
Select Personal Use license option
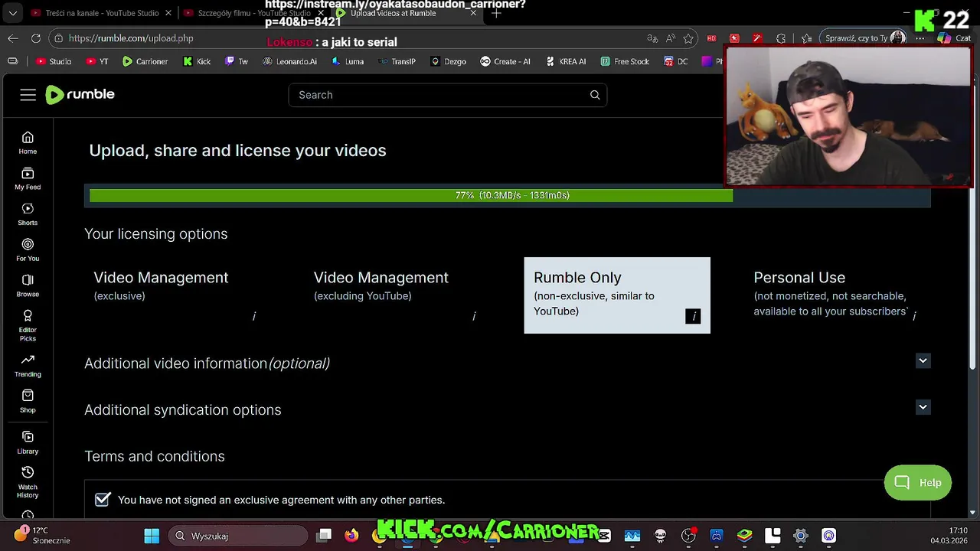(837, 295)
